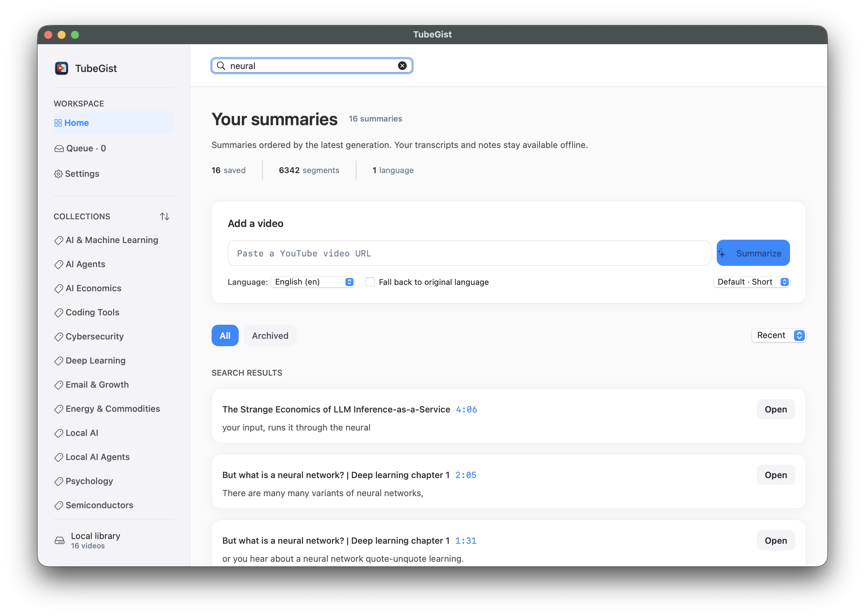This screenshot has height=616, width=865.
Task: Click the 2:05 timestamp link
Action: (x=466, y=475)
